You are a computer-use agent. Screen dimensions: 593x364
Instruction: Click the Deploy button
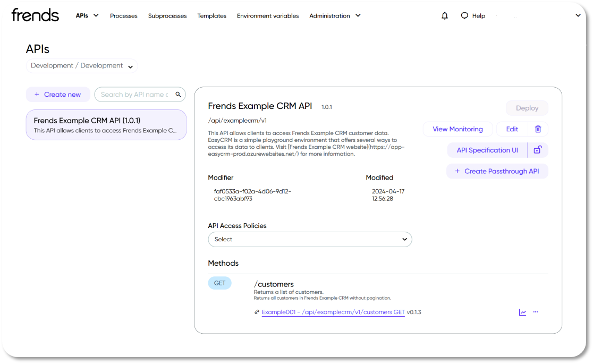point(527,108)
